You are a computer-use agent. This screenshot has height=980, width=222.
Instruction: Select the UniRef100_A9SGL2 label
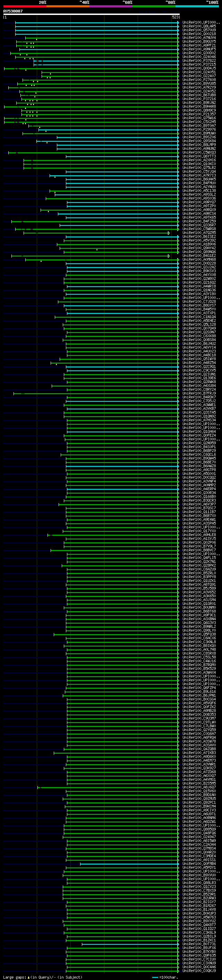coord(199,194)
